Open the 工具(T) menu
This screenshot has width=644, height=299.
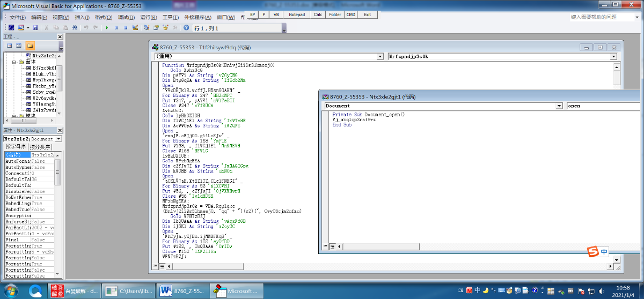[171, 18]
